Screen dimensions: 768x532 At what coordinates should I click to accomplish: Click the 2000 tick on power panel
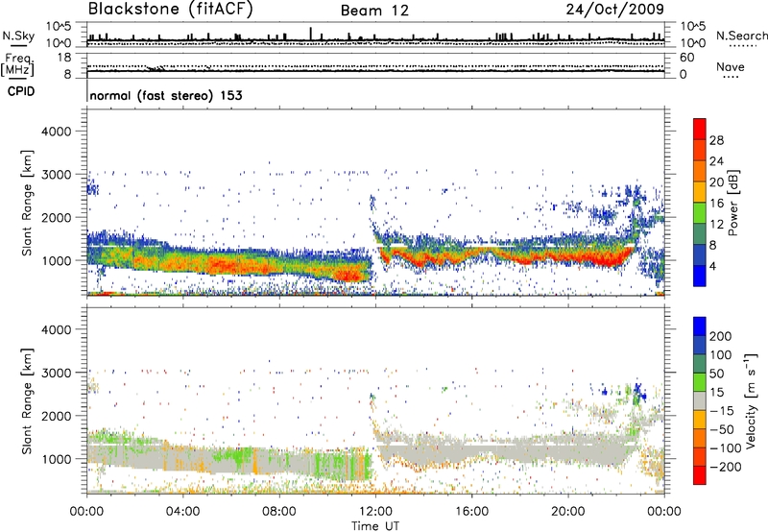tap(56, 217)
